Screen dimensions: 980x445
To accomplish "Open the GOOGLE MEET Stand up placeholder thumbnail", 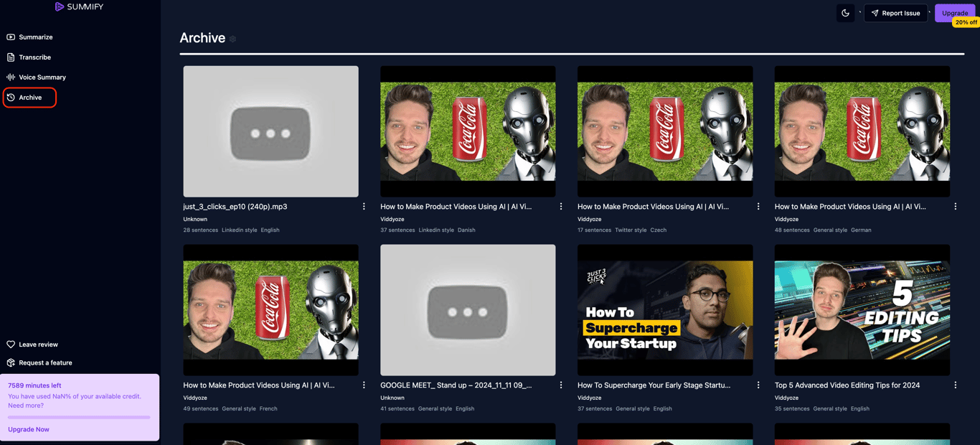I will (468, 310).
